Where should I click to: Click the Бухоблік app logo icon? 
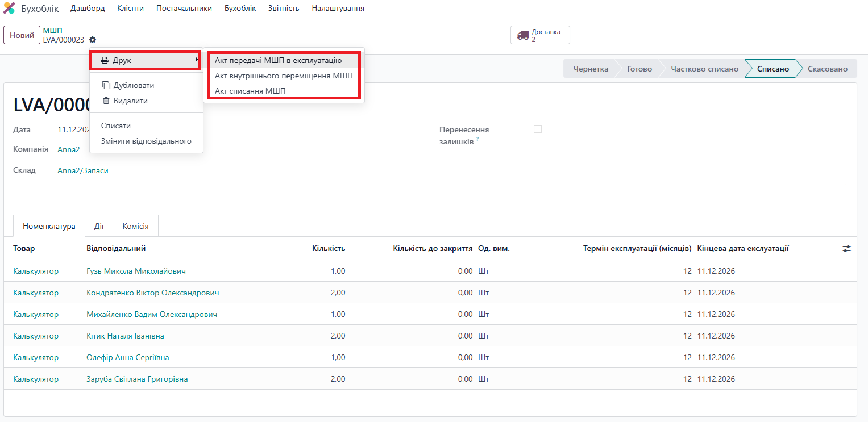(9, 9)
